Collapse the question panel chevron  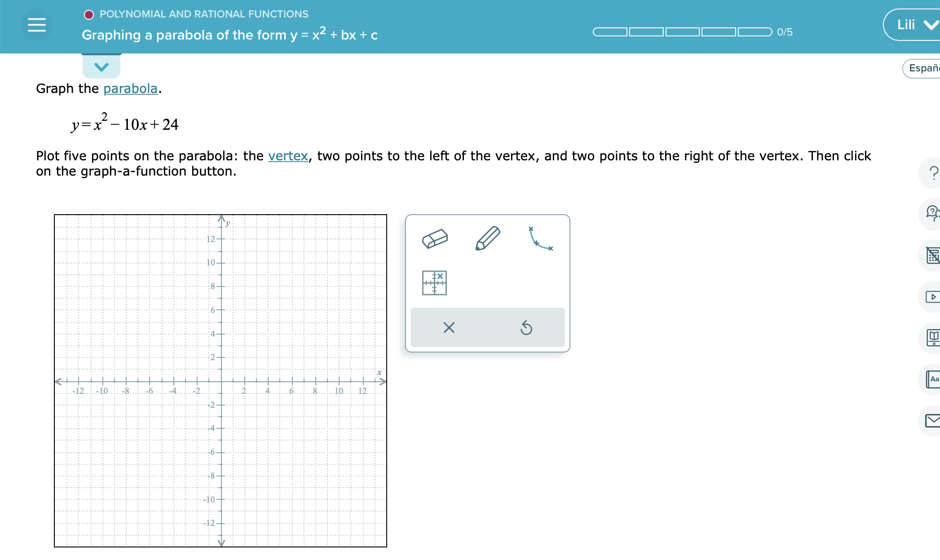101,67
